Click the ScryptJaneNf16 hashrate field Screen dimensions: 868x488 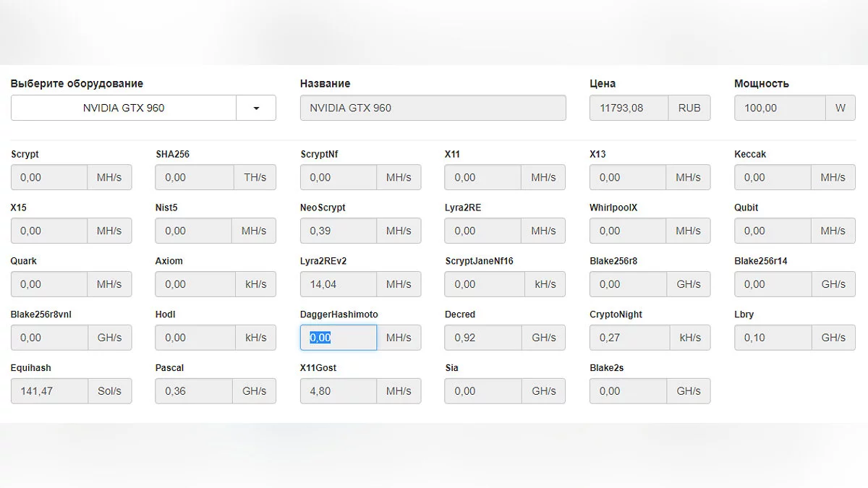(485, 284)
